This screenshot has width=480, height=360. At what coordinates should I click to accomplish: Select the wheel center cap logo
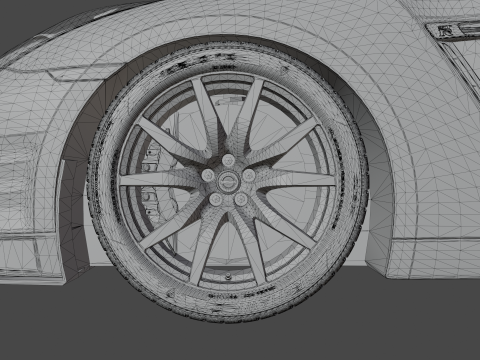pos(228,181)
